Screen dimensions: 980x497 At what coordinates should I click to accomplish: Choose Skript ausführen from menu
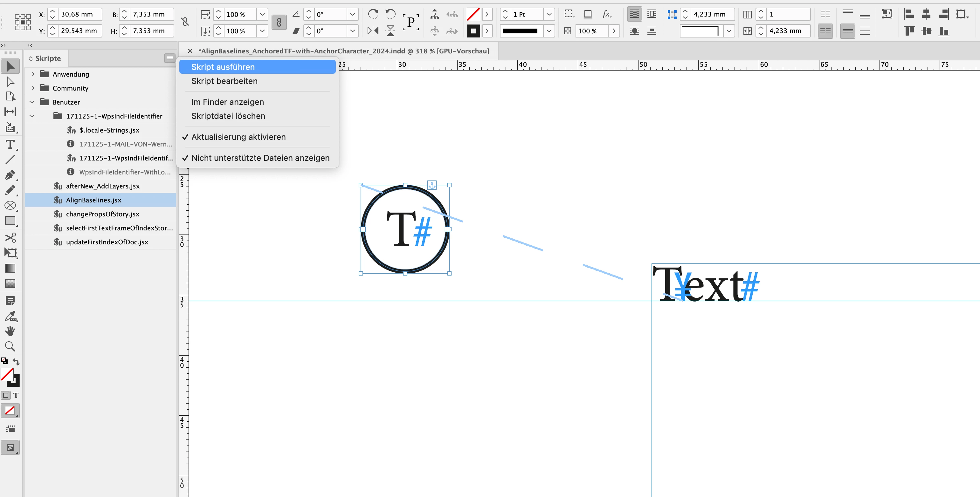pyautogui.click(x=223, y=67)
